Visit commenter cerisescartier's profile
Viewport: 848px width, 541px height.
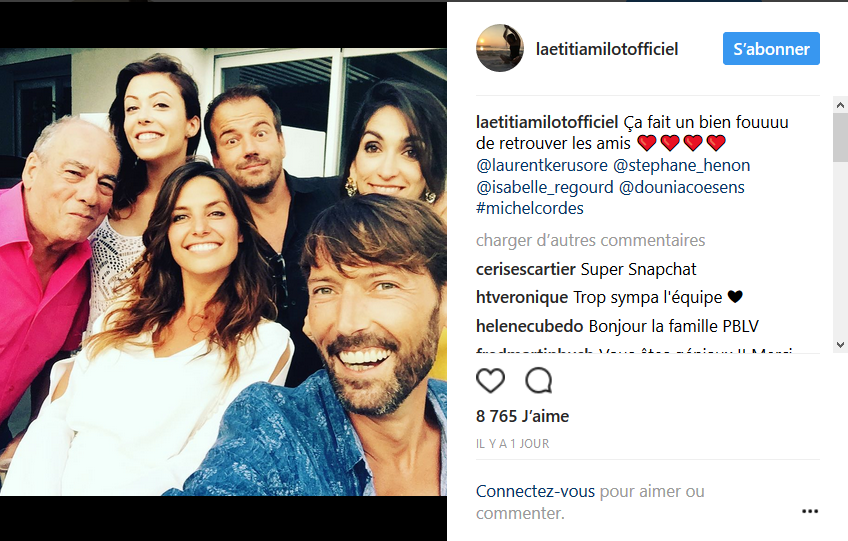[x=526, y=269]
